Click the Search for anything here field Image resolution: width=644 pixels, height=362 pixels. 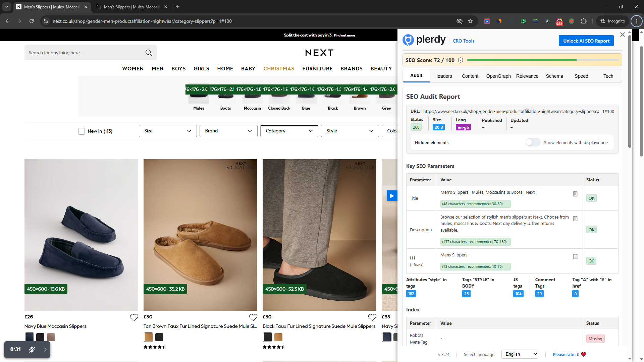(84, 53)
